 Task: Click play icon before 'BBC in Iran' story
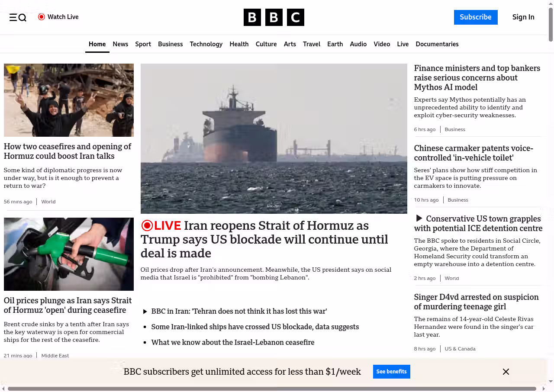(x=145, y=312)
